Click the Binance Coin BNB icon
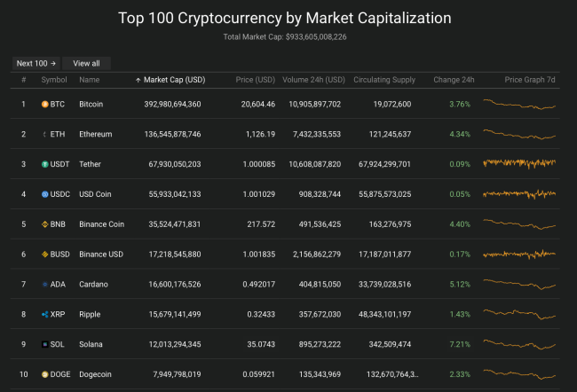Screen dimensions: 577x392 coord(45,224)
